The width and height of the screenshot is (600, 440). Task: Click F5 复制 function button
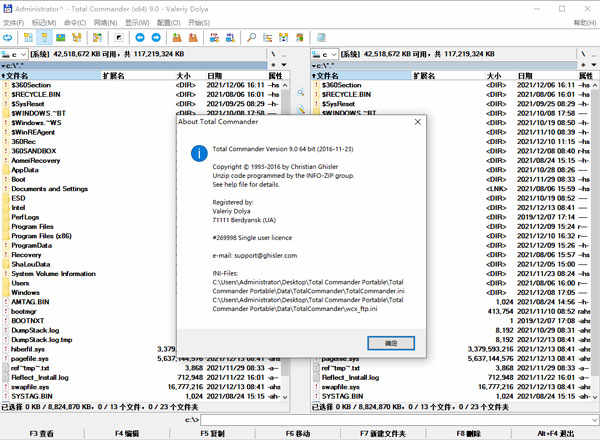click(x=212, y=434)
